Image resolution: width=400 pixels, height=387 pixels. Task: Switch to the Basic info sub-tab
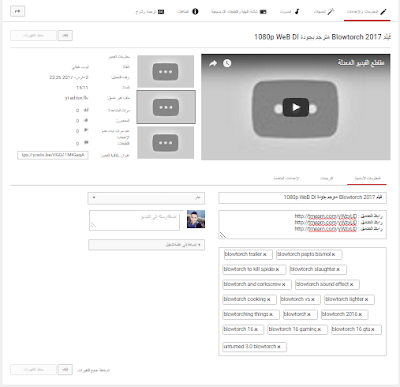pos(367,179)
